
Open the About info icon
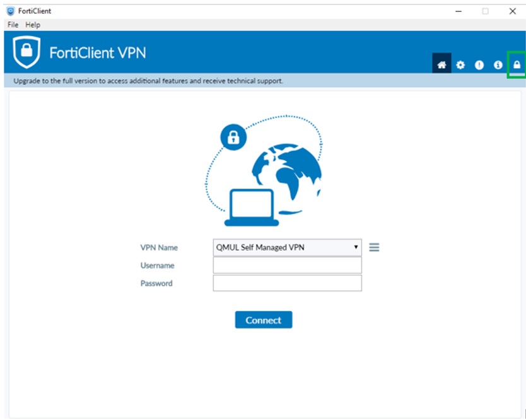(498, 65)
